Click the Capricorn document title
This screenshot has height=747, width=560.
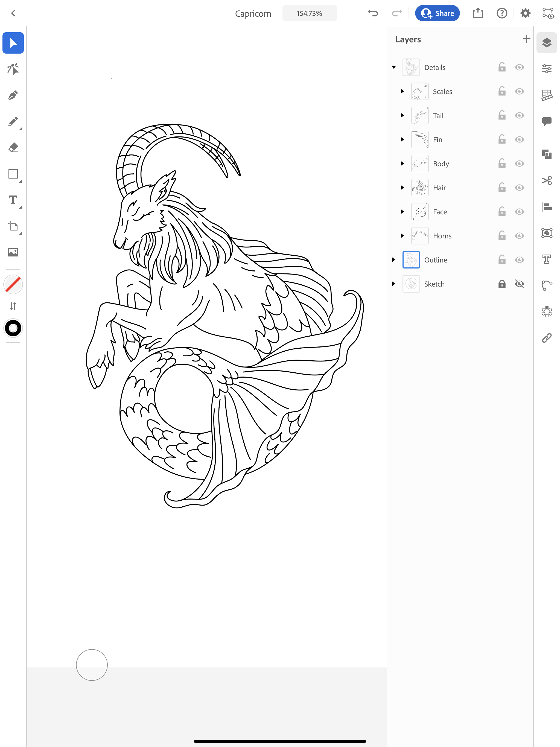pos(253,13)
